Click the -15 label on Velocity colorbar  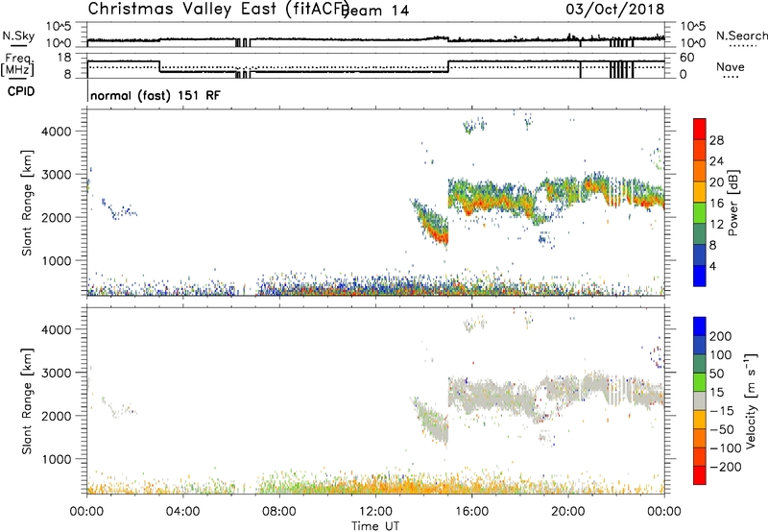point(723,411)
